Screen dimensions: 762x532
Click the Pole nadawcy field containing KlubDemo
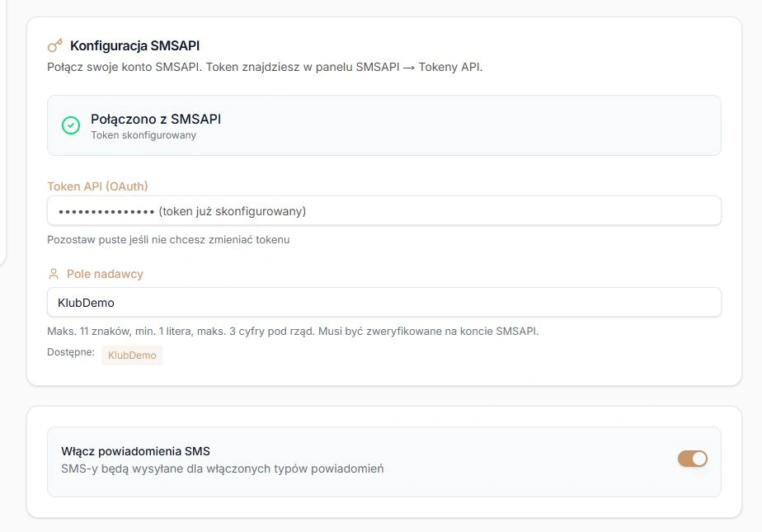coord(384,302)
